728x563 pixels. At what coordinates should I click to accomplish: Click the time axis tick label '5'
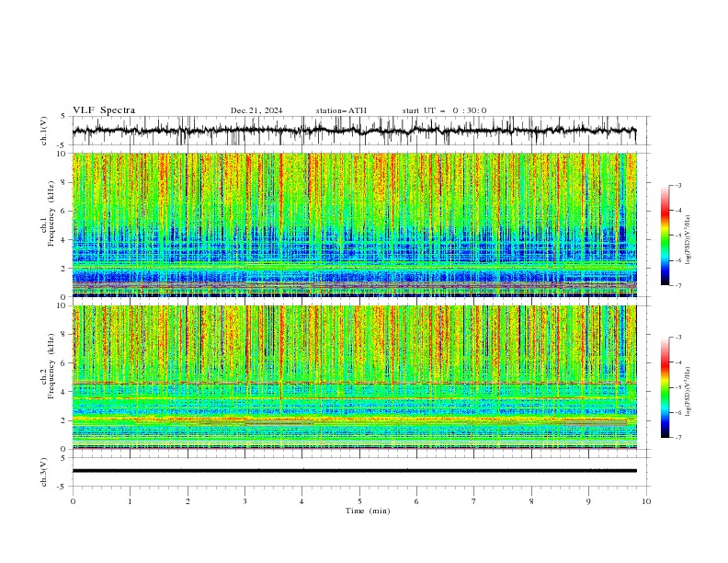[359, 501]
